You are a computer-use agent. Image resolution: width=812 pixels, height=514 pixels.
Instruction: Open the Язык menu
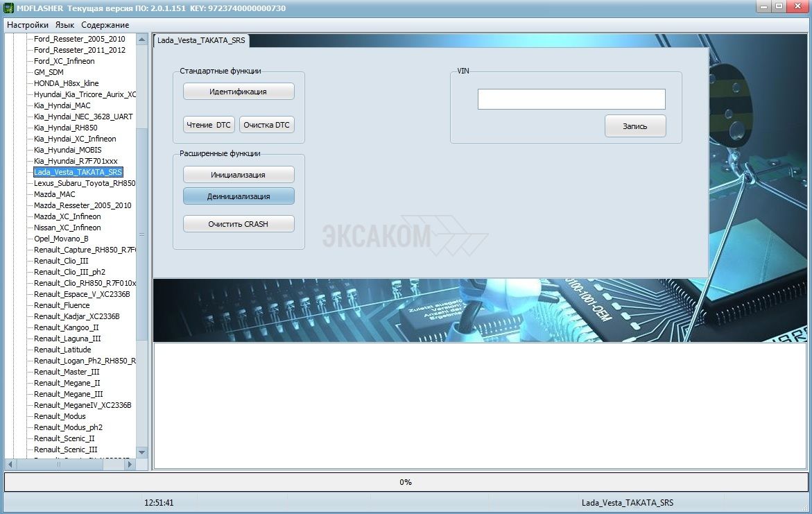point(64,25)
